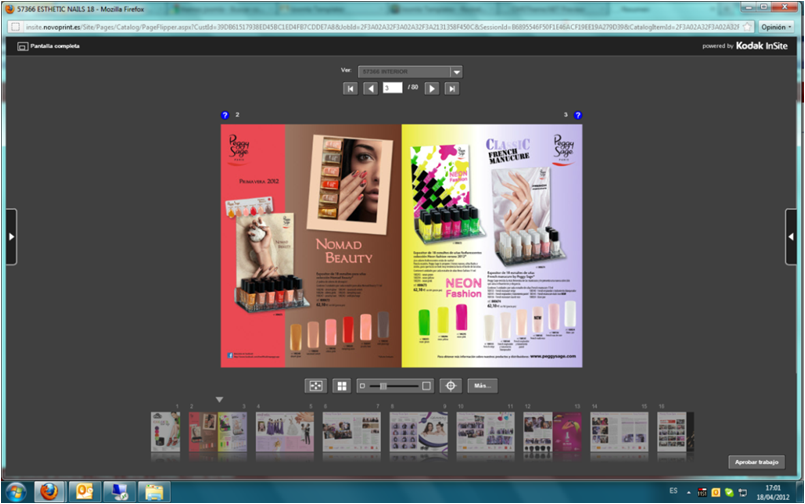Viewport: 805px width, 504px height.
Task: Click the fit-to-view icon below the spread
Action: (x=316, y=386)
